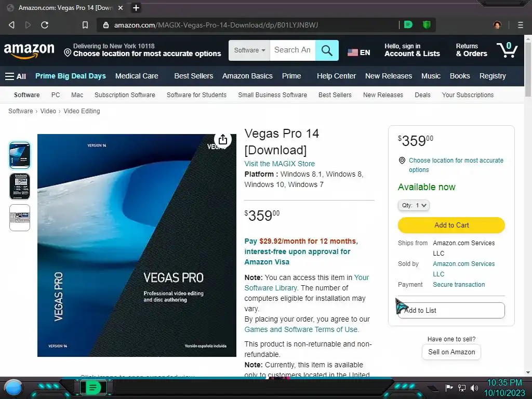The height and width of the screenshot is (399, 532).
Task: Open Returns & Orders
Action: [x=471, y=50]
